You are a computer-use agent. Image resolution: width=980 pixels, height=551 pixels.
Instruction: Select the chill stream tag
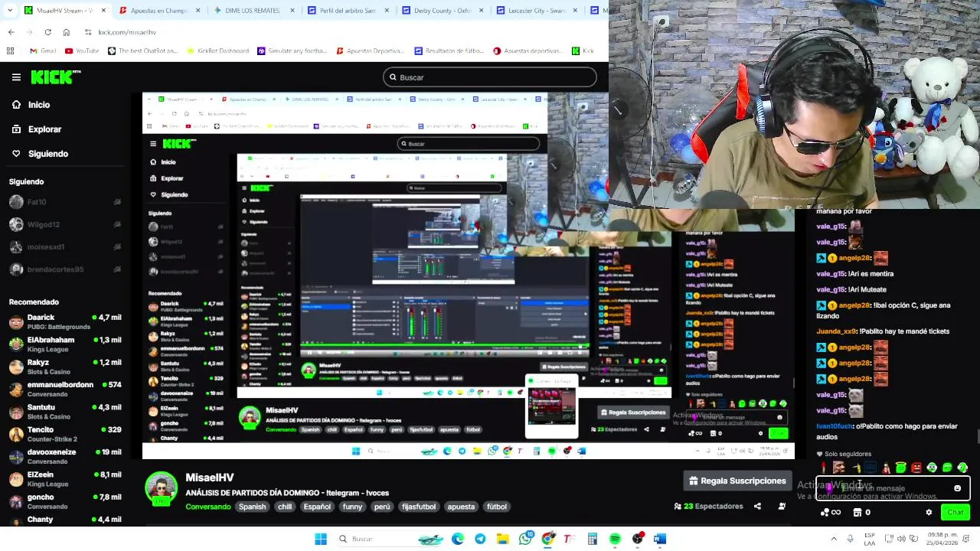click(285, 507)
